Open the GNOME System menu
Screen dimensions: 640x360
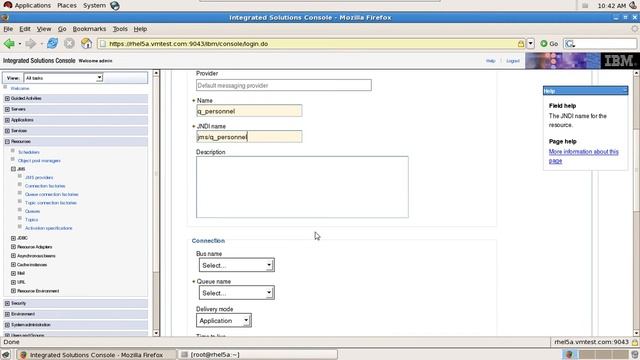94,6
